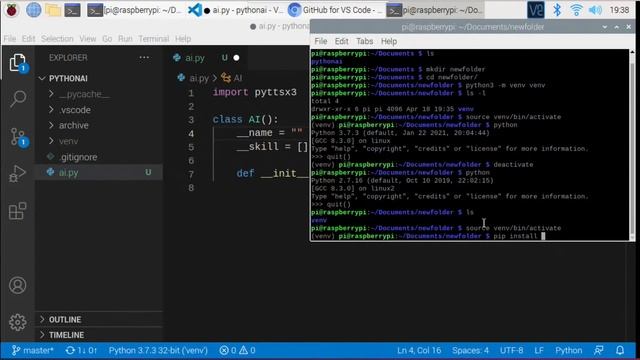
Task: Open the VNC server tray icon
Action: [536, 10]
